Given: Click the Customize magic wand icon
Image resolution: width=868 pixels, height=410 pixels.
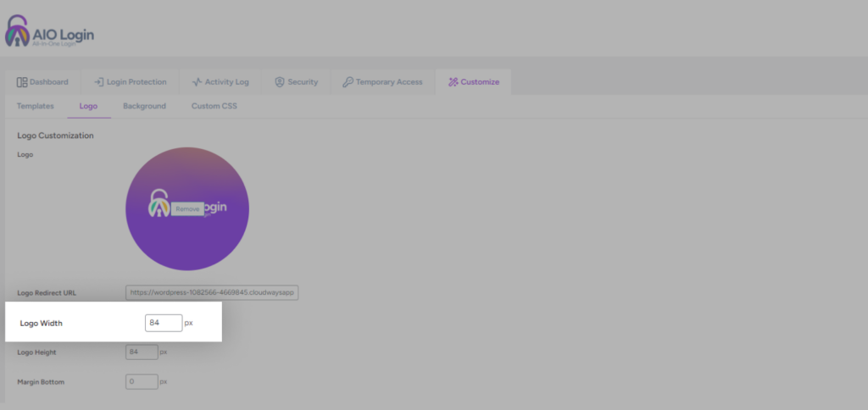Looking at the screenshot, I should click(x=453, y=82).
